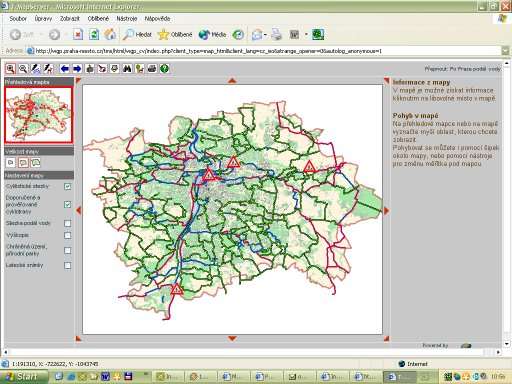The height and width of the screenshot is (384, 512).
Task: Enable the Výškopis layer checkbox
Action: pyautogui.click(x=68, y=235)
